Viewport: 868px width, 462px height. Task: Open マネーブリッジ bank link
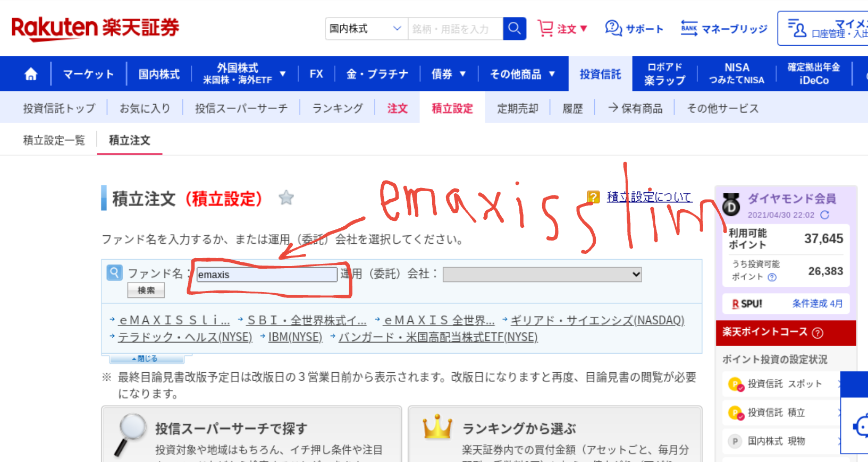(724, 29)
